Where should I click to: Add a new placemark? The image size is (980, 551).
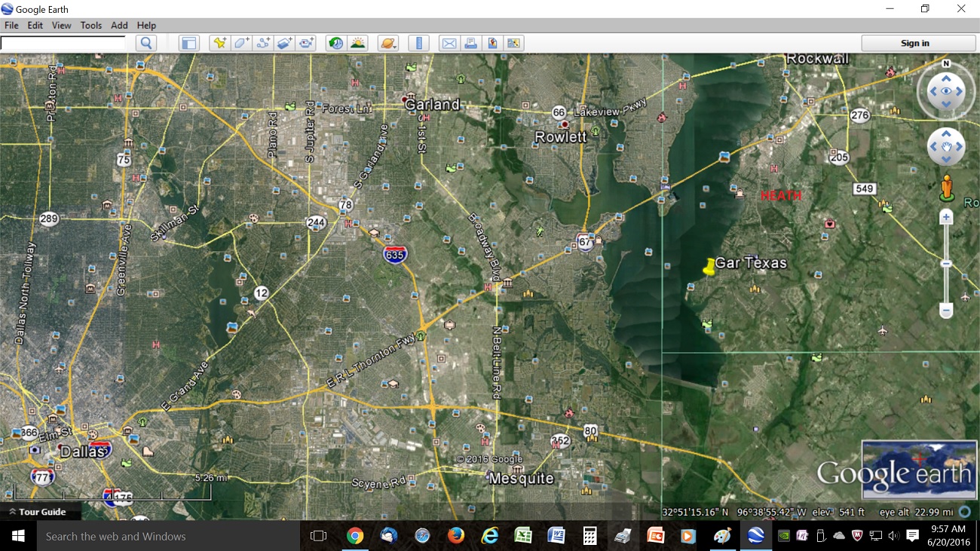(219, 43)
